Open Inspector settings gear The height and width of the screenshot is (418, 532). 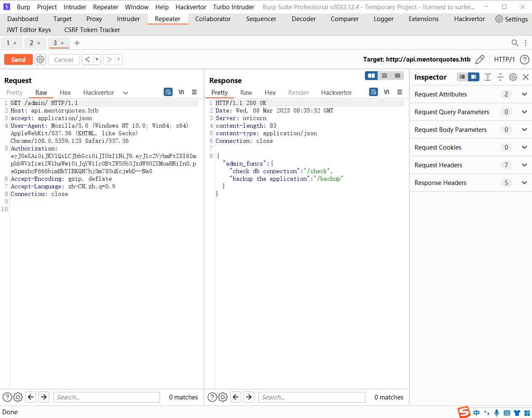click(x=513, y=77)
